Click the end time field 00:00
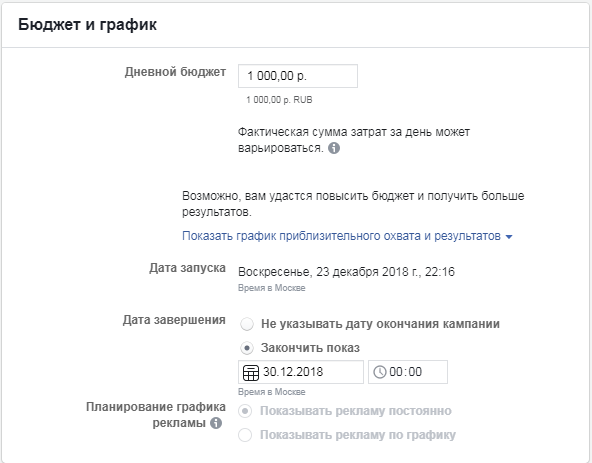 click(408, 372)
